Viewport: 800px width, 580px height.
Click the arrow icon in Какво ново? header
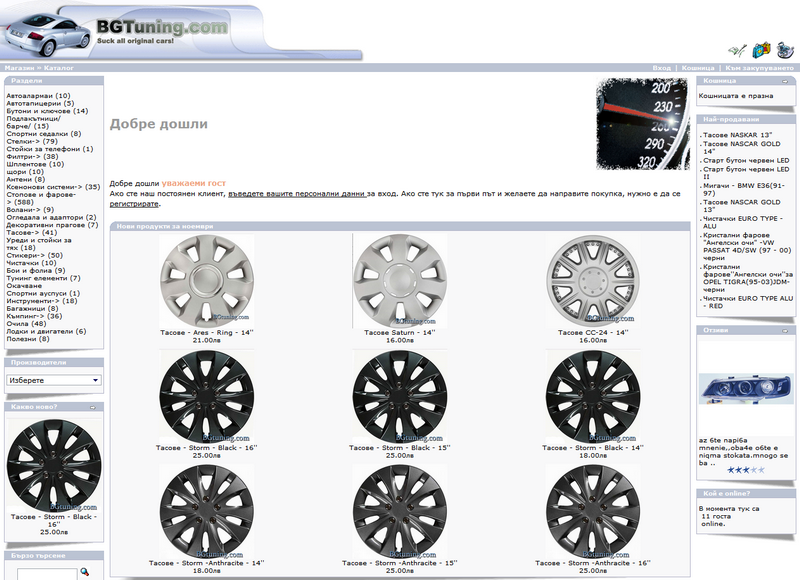coord(93,407)
